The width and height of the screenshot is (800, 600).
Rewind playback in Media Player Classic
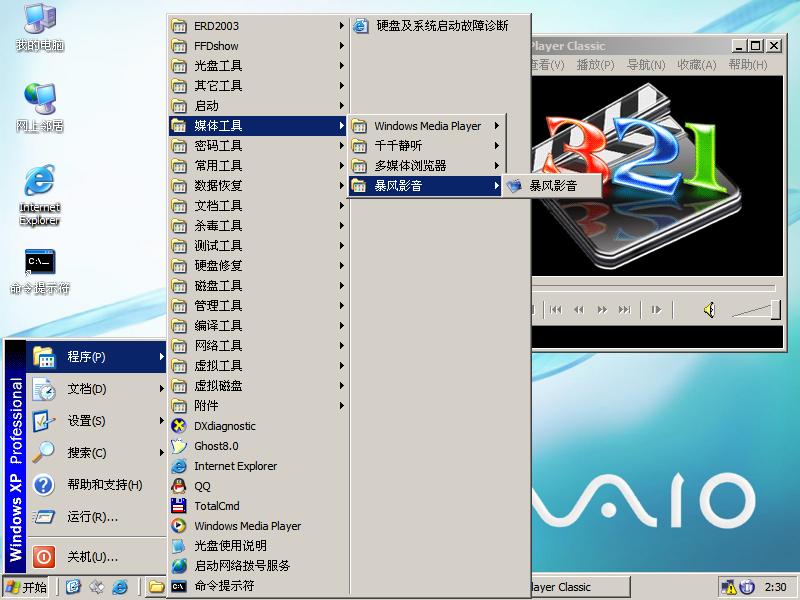579,309
